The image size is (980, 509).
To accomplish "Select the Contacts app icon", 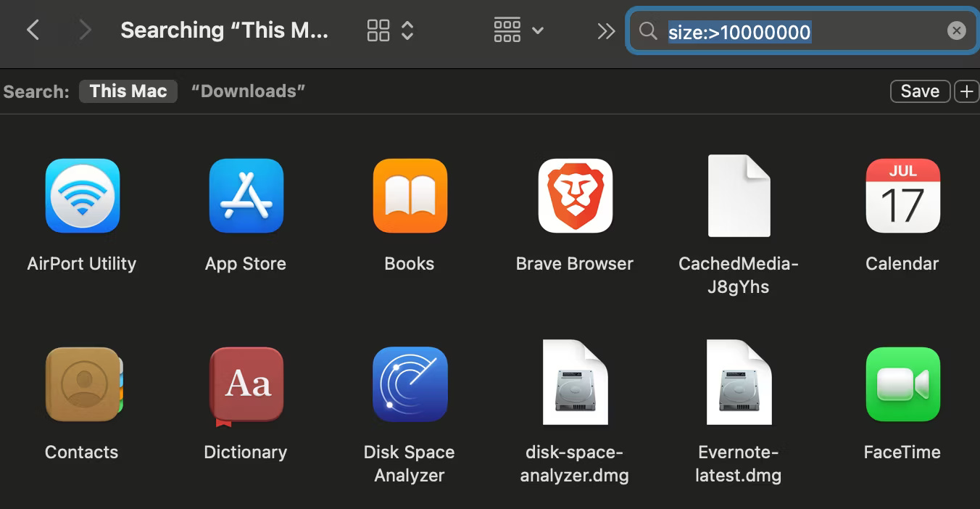I will coord(82,384).
